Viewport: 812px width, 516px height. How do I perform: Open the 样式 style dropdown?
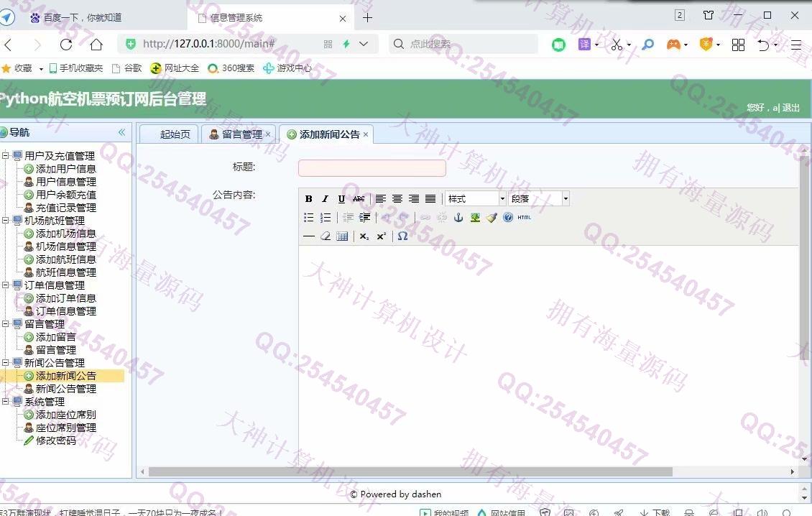(476, 199)
